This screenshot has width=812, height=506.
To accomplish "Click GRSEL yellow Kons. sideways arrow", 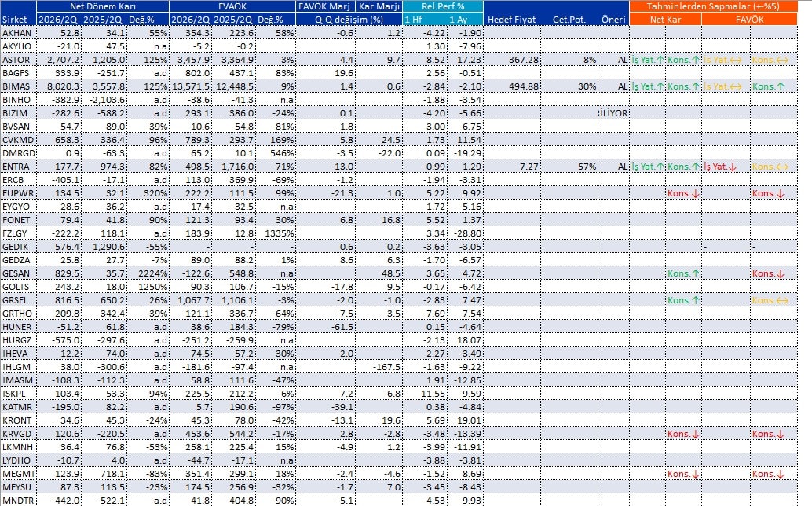I will pyautogui.click(x=770, y=300).
